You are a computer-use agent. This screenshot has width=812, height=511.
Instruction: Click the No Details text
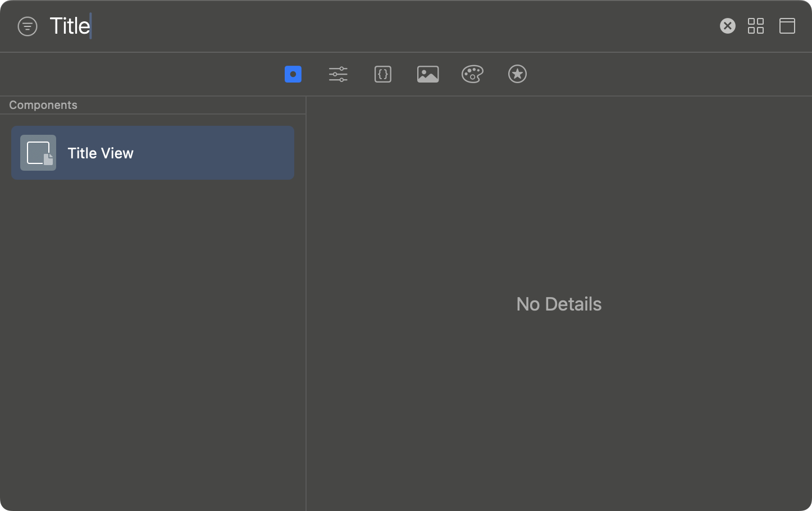tap(559, 304)
